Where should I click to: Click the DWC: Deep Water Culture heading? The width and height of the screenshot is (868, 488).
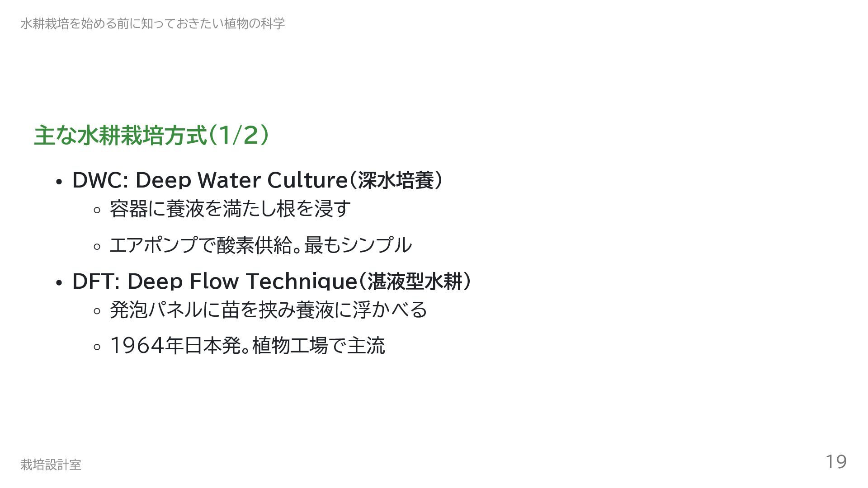tap(258, 180)
